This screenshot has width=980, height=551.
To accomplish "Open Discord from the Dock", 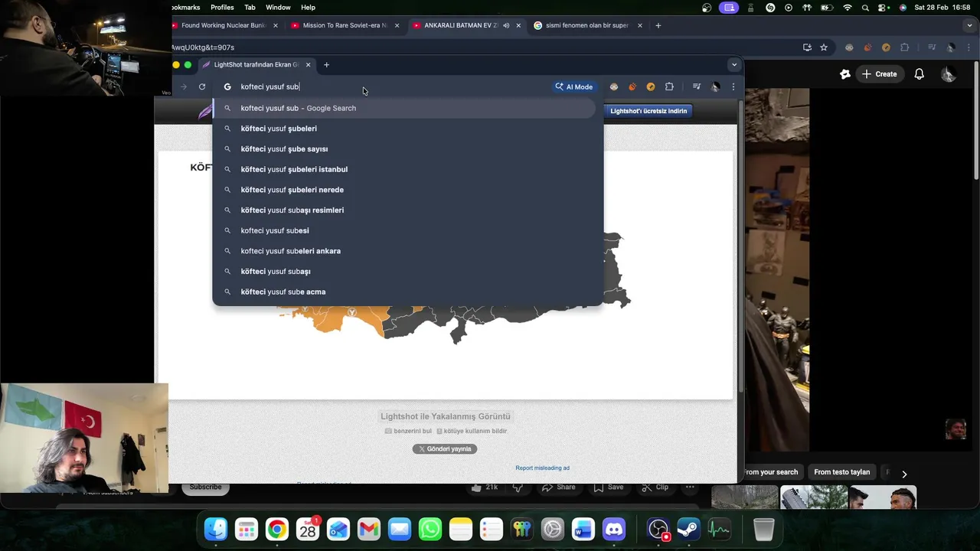I will (x=614, y=529).
